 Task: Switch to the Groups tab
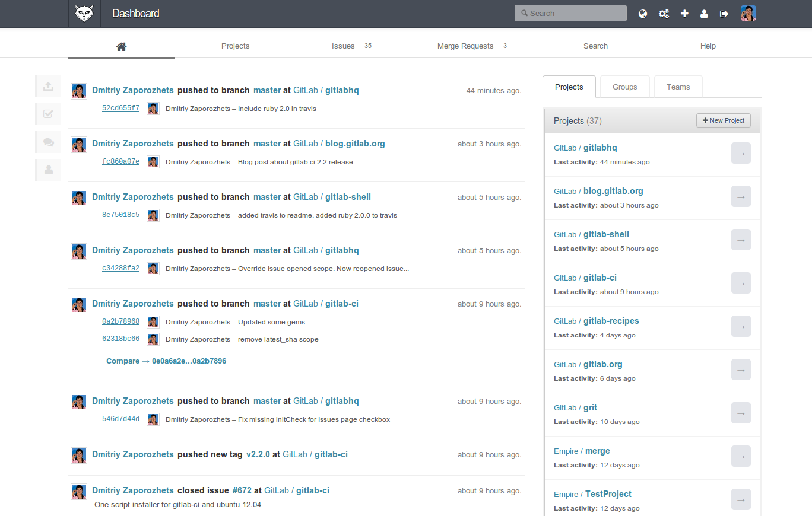pyautogui.click(x=624, y=87)
